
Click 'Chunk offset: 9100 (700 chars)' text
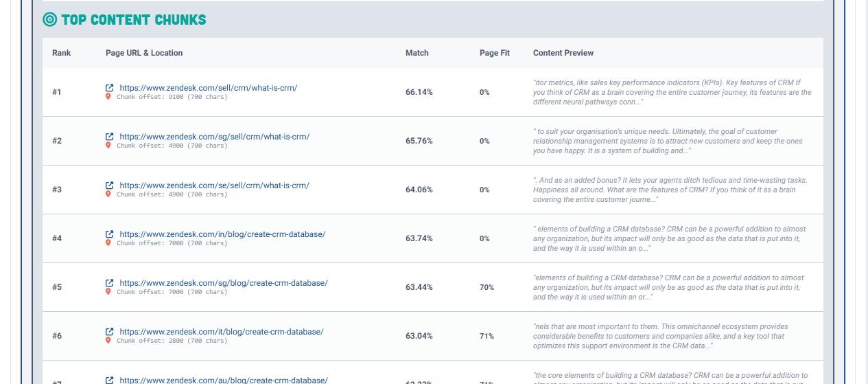(172, 97)
